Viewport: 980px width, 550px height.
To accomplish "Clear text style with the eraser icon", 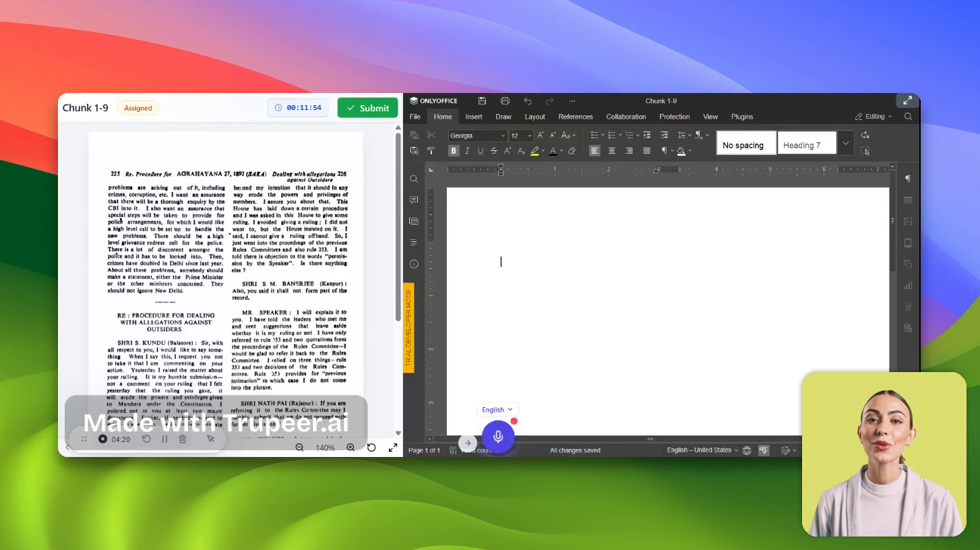I will (572, 151).
